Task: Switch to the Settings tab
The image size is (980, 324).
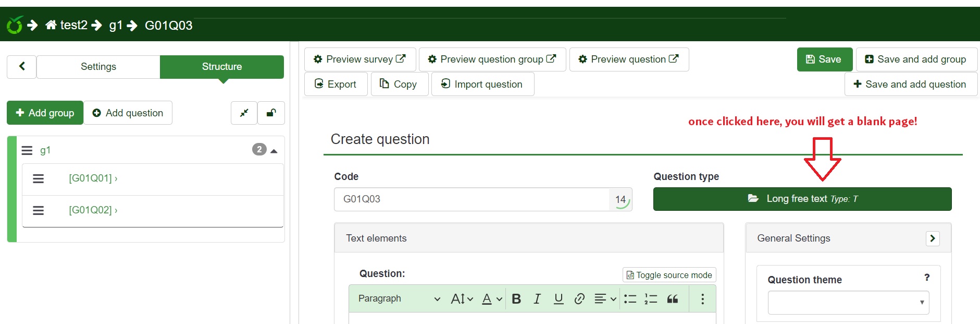Action: 98,67
